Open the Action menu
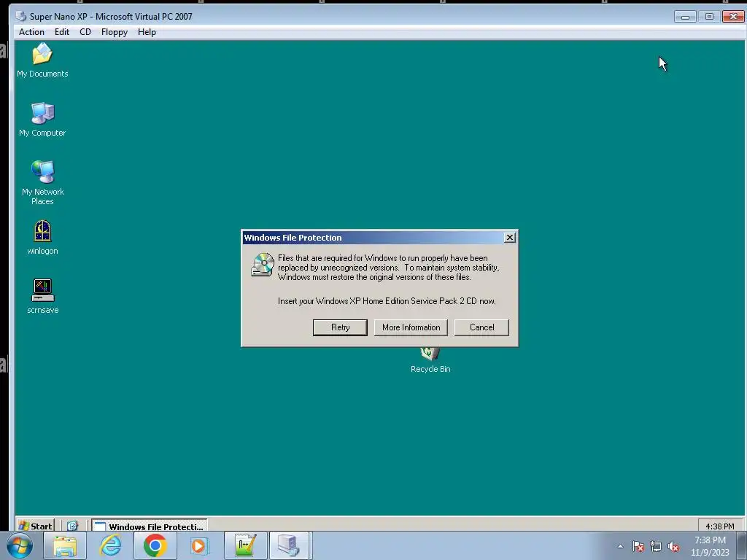 coord(31,32)
